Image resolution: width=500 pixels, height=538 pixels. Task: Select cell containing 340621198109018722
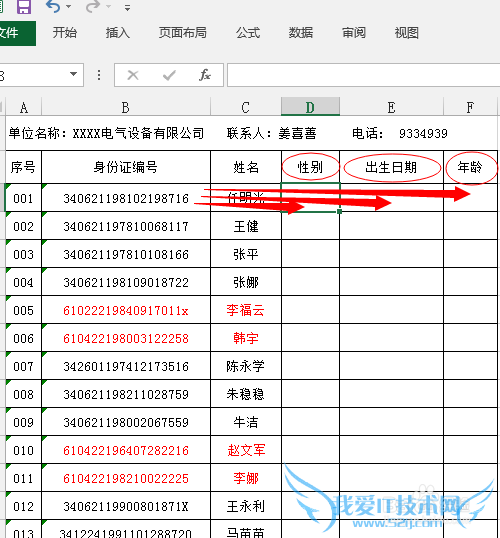point(126,282)
